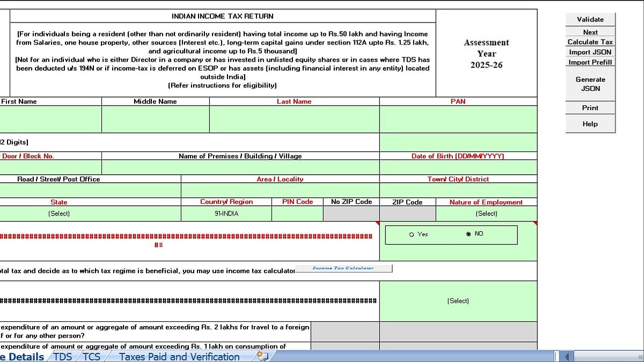The width and height of the screenshot is (644, 362).
Task: Click the PAN input field
Action: 458,119
